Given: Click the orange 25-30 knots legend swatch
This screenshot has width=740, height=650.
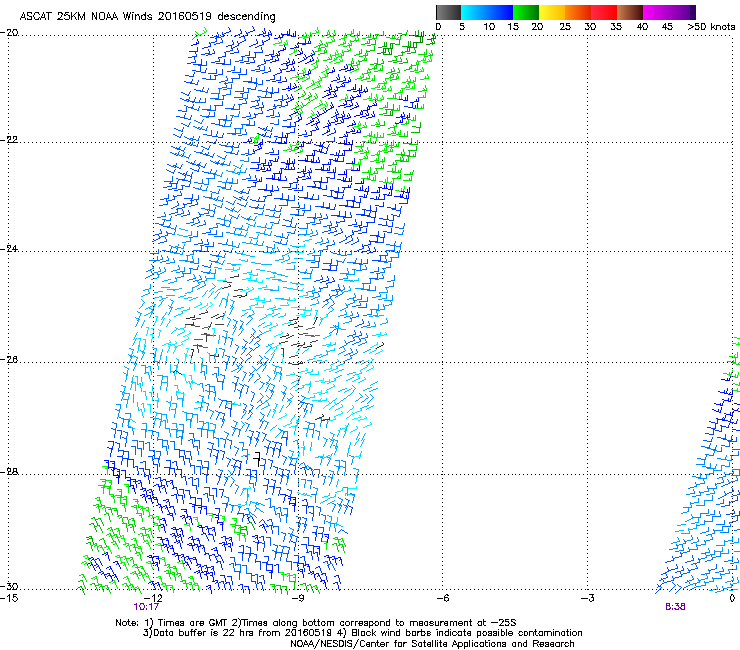Looking at the screenshot, I should click(x=578, y=12).
